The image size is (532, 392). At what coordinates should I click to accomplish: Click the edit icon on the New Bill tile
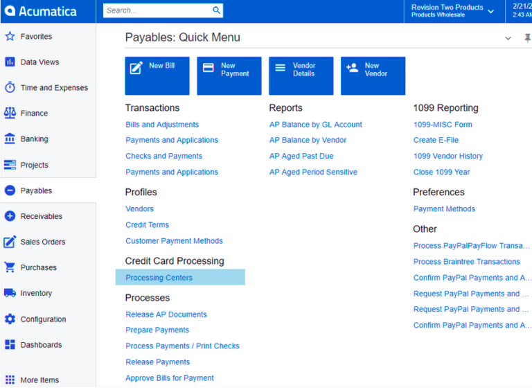[x=136, y=68]
